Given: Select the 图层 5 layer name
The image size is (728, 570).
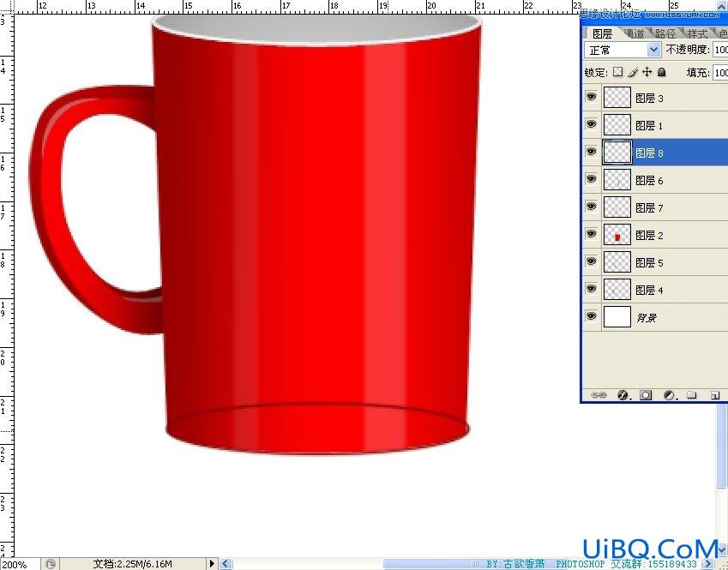Looking at the screenshot, I should click(649, 262).
